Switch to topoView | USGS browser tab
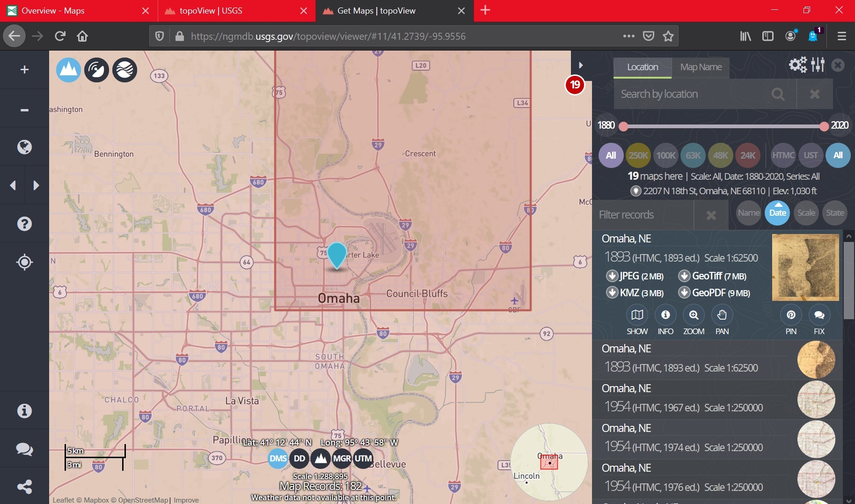855x504 pixels. coord(237,11)
